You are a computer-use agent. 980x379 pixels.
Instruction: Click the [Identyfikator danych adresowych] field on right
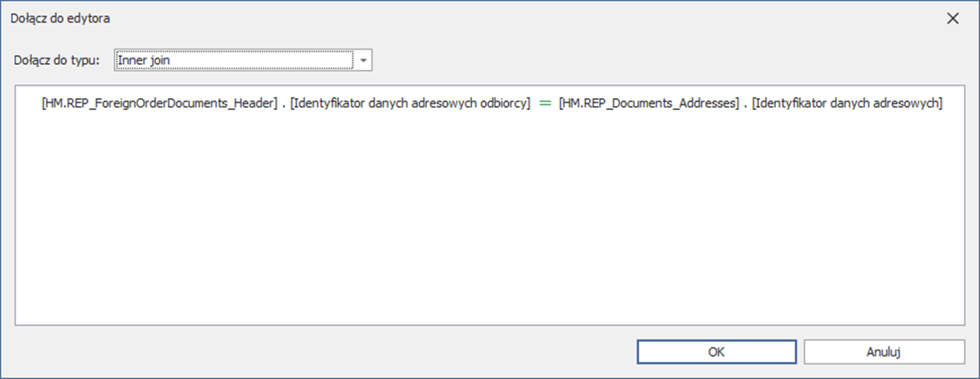[x=847, y=104]
